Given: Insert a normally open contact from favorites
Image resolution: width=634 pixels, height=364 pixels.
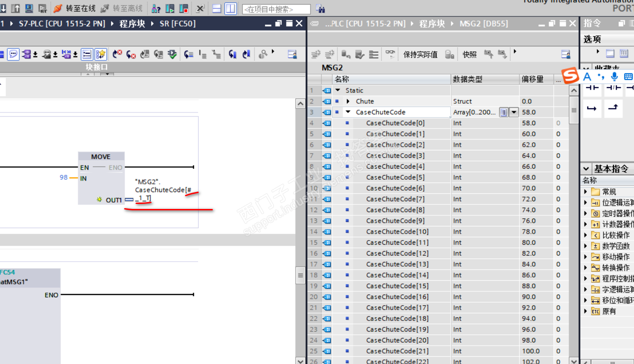Looking at the screenshot, I should (592, 87).
